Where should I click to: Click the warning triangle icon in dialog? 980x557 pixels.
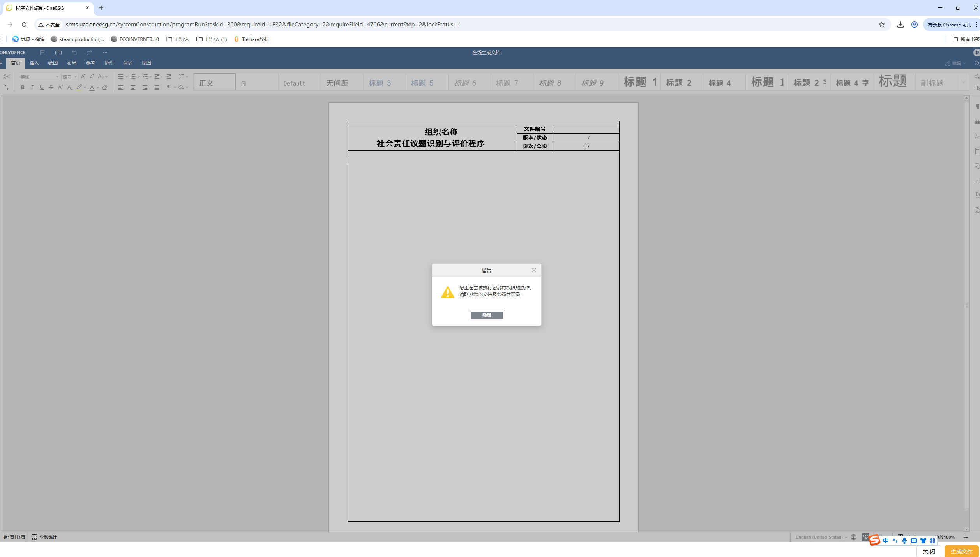click(x=447, y=292)
